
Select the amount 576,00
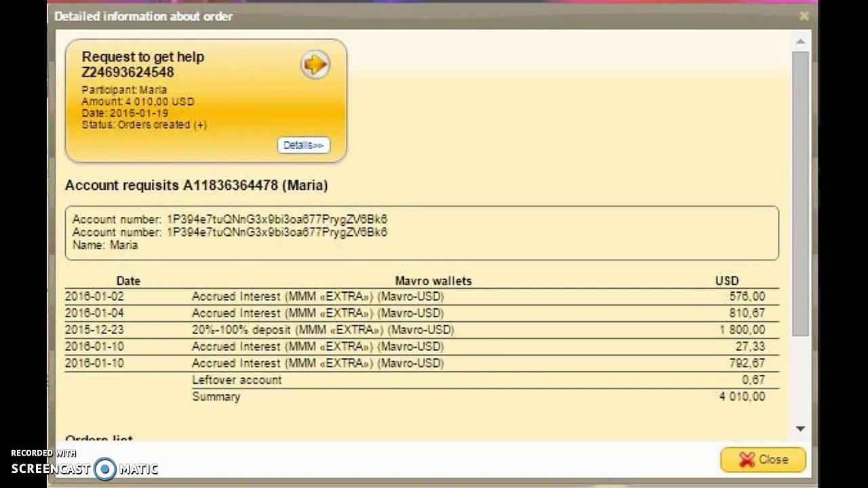[747, 296]
